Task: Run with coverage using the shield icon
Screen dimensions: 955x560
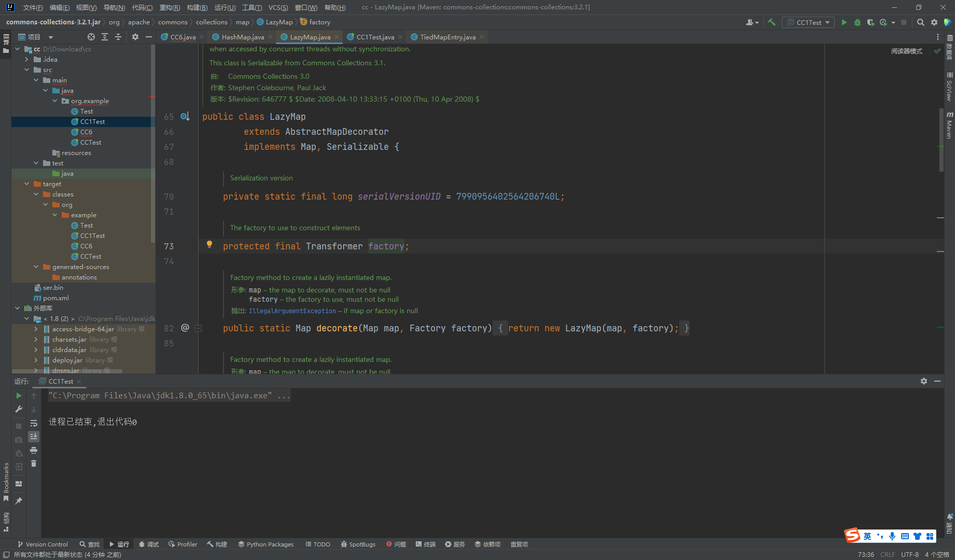Action: tap(870, 22)
